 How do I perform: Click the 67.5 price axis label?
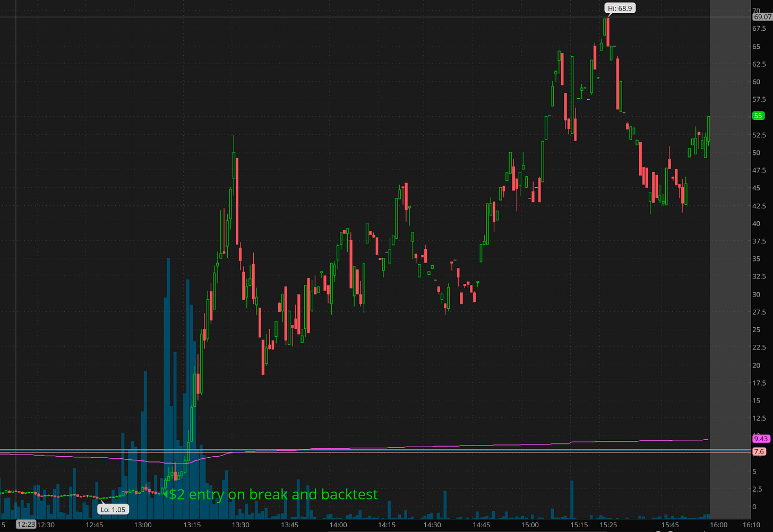point(759,29)
